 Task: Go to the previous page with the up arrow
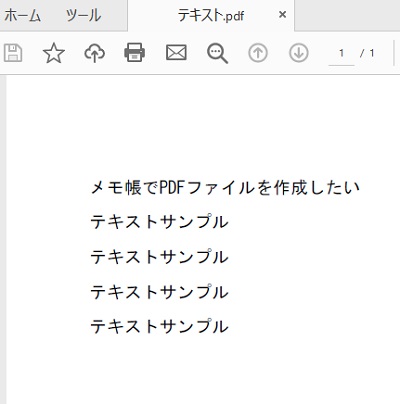click(x=258, y=53)
